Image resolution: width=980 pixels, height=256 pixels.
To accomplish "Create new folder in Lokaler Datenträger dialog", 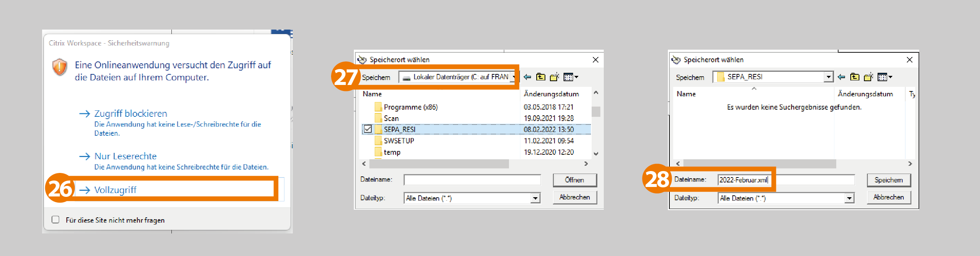I will click(555, 77).
